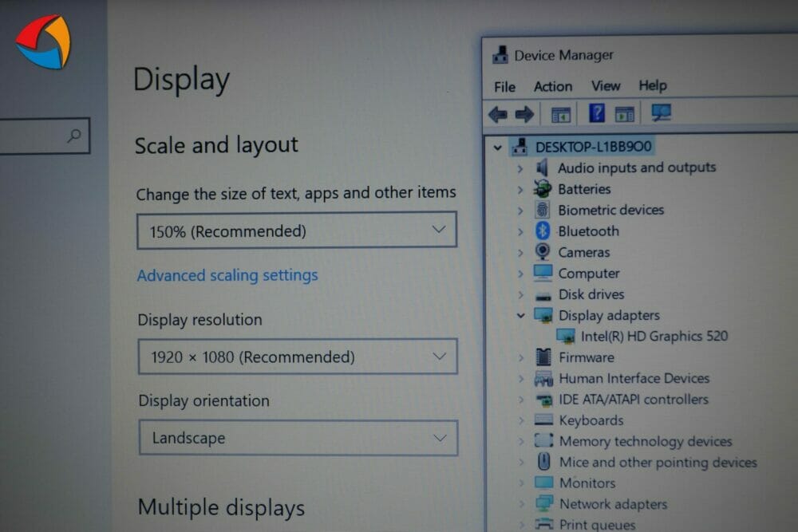The height and width of the screenshot is (532, 798).
Task: Expand the Cameras node chevron
Action: pos(520,253)
